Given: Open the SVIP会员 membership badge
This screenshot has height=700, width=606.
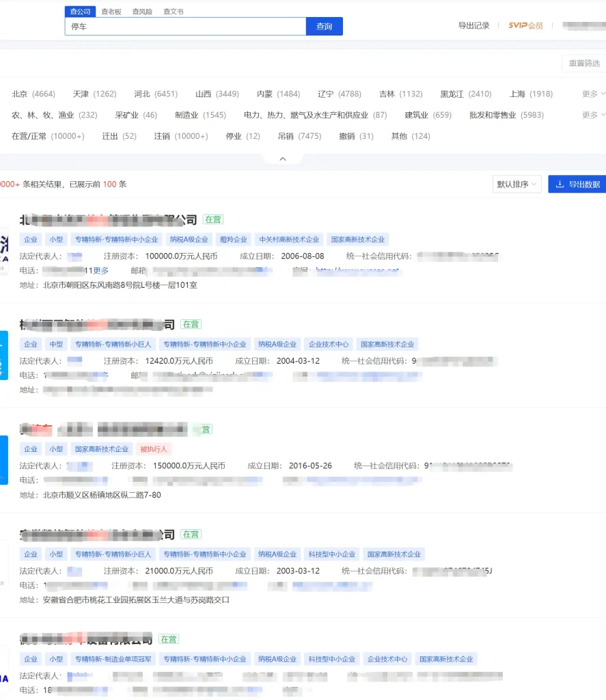Looking at the screenshot, I should tap(525, 26).
